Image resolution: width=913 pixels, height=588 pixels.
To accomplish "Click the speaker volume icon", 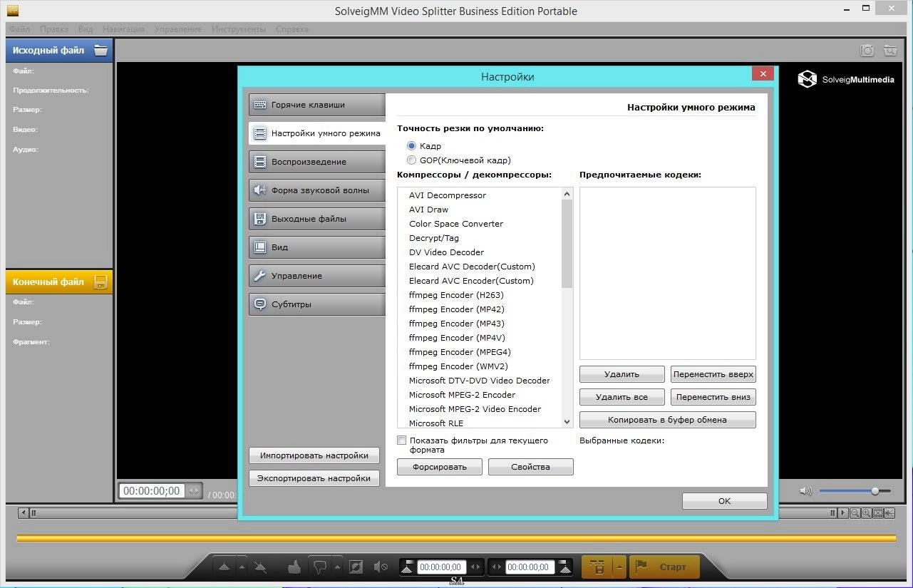I will pos(806,491).
